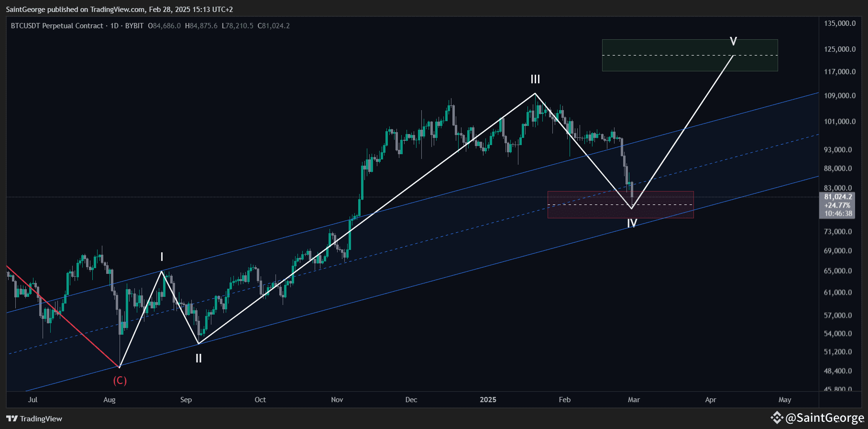
Task: Click the Mar label on the time axis
Action: [634, 400]
